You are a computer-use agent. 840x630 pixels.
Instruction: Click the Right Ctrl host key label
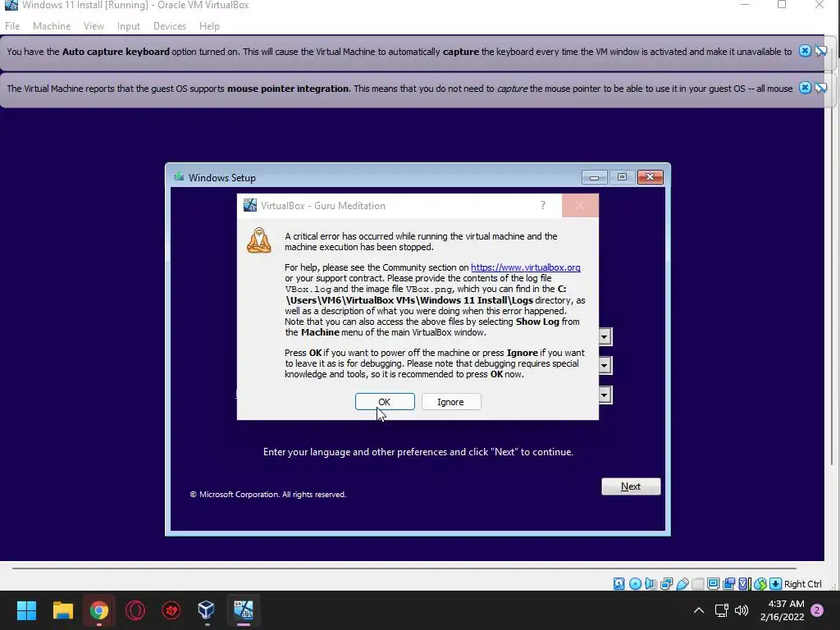(802, 584)
